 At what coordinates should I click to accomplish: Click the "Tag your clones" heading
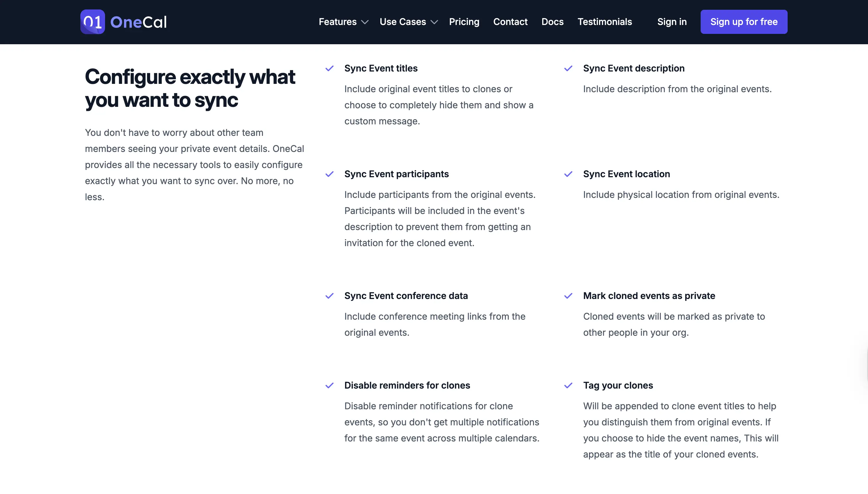(x=618, y=385)
